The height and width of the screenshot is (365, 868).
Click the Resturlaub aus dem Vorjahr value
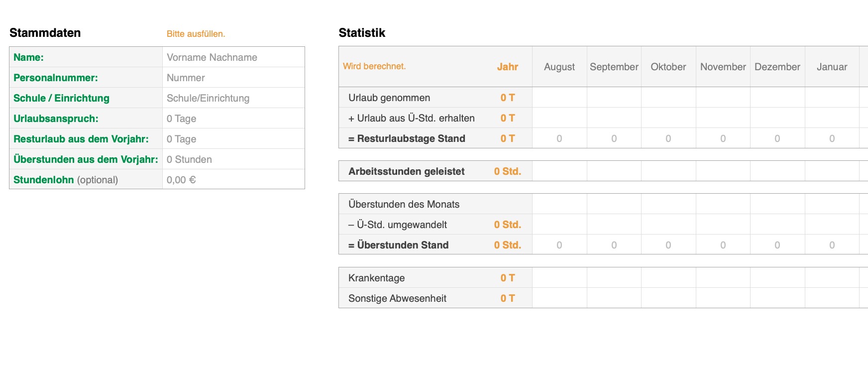point(233,139)
